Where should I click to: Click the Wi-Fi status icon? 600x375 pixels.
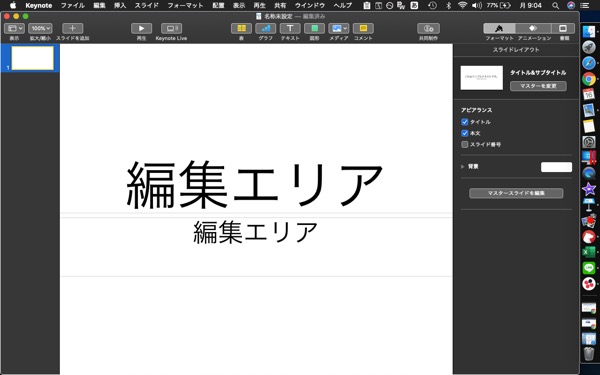[x=462, y=5]
